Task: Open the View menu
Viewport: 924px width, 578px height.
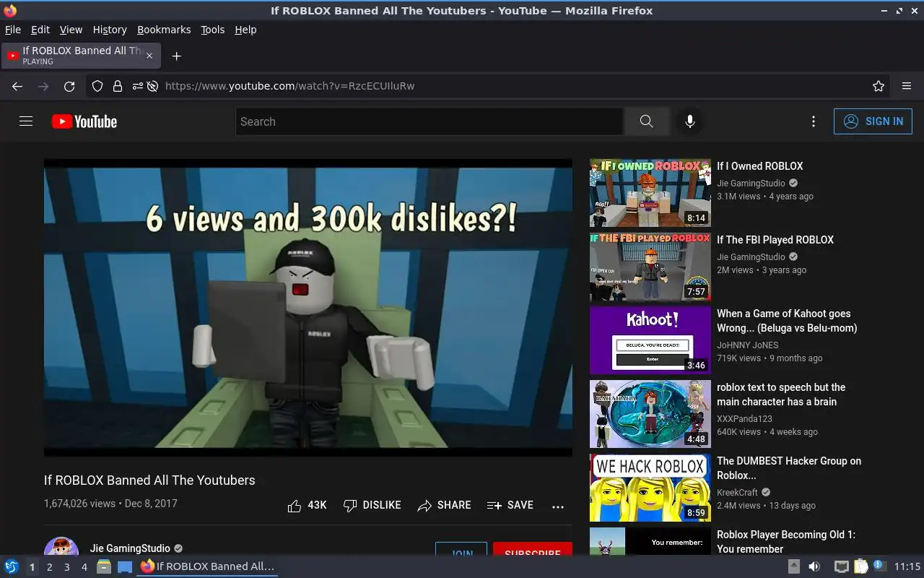Action: [x=71, y=30]
